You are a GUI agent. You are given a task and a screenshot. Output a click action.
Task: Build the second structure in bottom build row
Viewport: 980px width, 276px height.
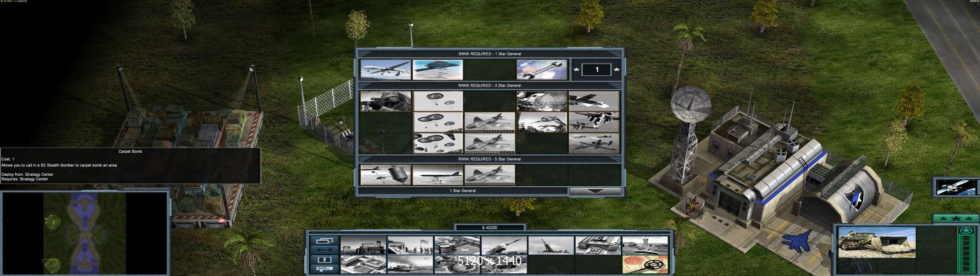pos(410,264)
